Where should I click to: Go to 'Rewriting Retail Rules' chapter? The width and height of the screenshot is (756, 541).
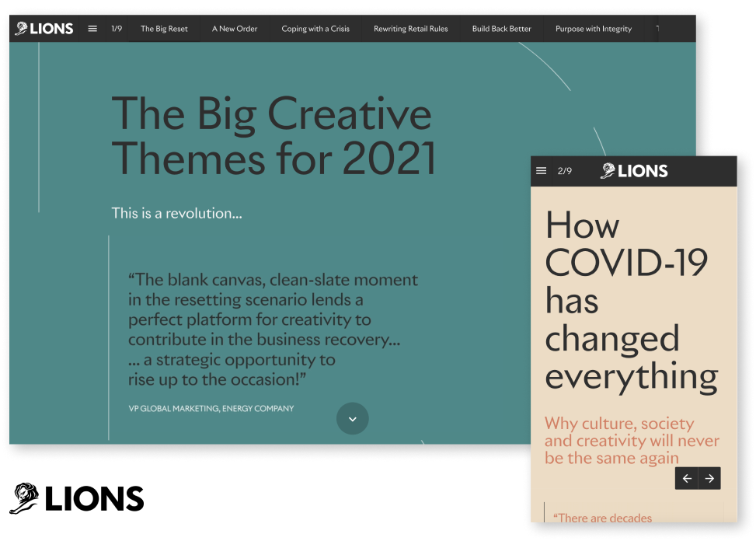pos(412,29)
